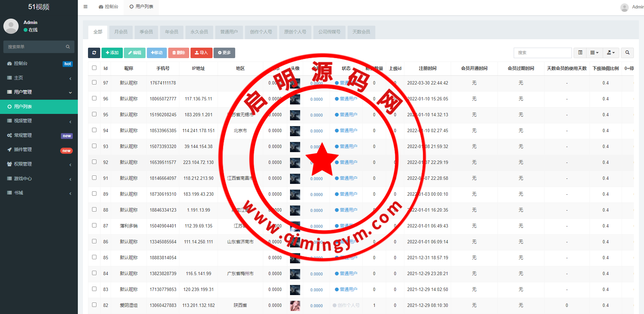Switch to the 月会员 tab
644x314 pixels.
tap(121, 32)
